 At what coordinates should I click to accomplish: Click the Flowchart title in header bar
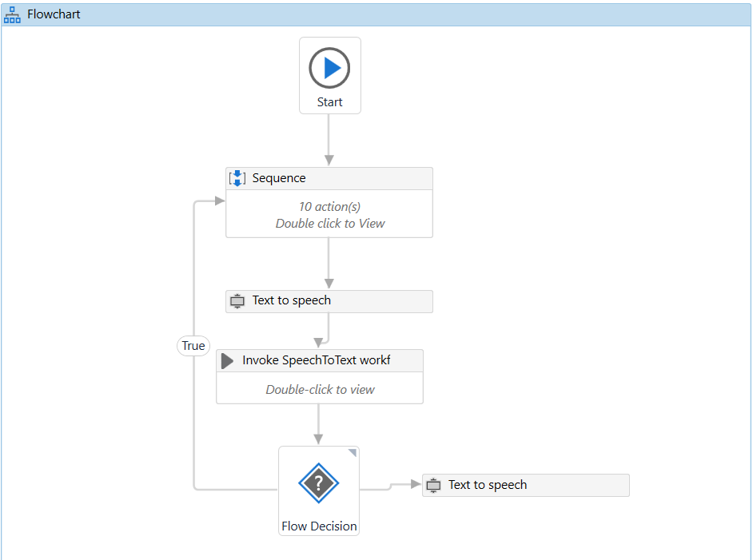pos(54,14)
